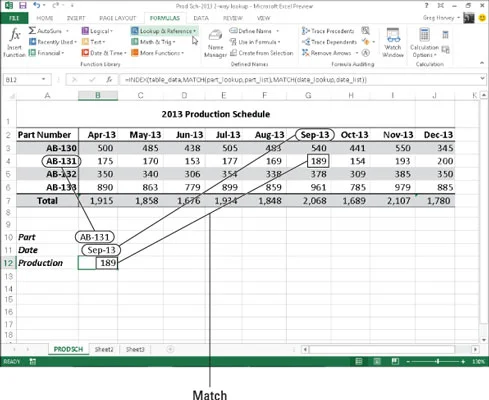This screenshot has width=489, height=400.
Task: Click the Trace Precedents icon
Action: tap(305, 31)
